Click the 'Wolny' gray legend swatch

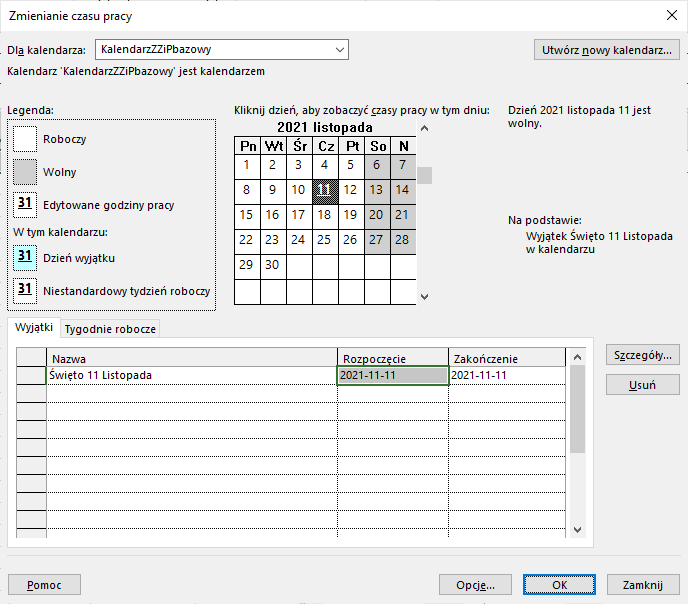(x=25, y=172)
